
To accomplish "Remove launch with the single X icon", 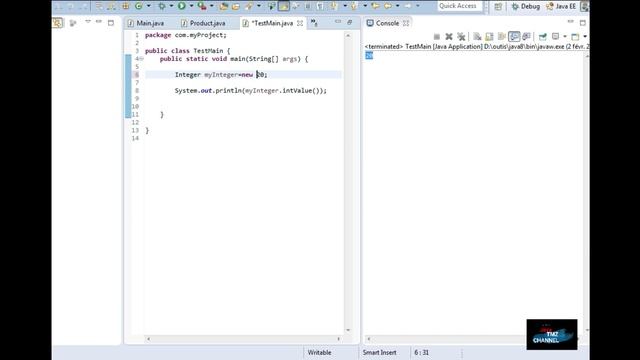I will [x=449, y=37].
